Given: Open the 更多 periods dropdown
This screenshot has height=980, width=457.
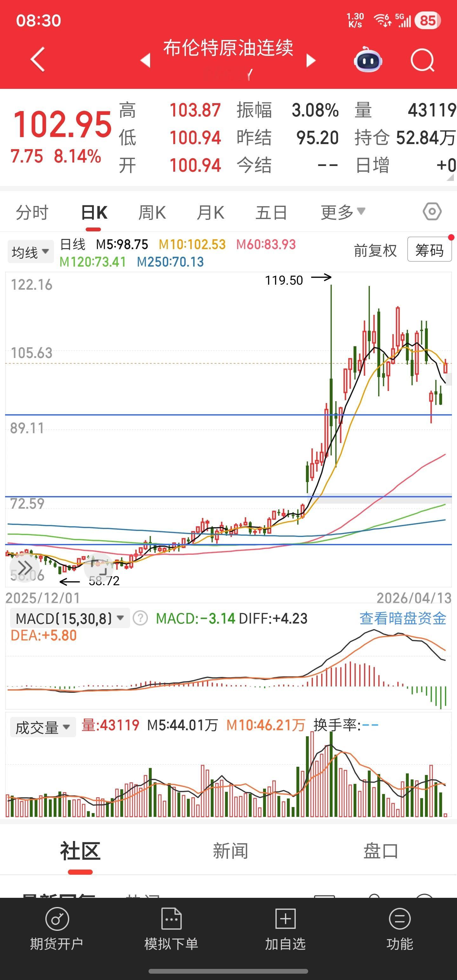Looking at the screenshot, I should tap(343, 212).
